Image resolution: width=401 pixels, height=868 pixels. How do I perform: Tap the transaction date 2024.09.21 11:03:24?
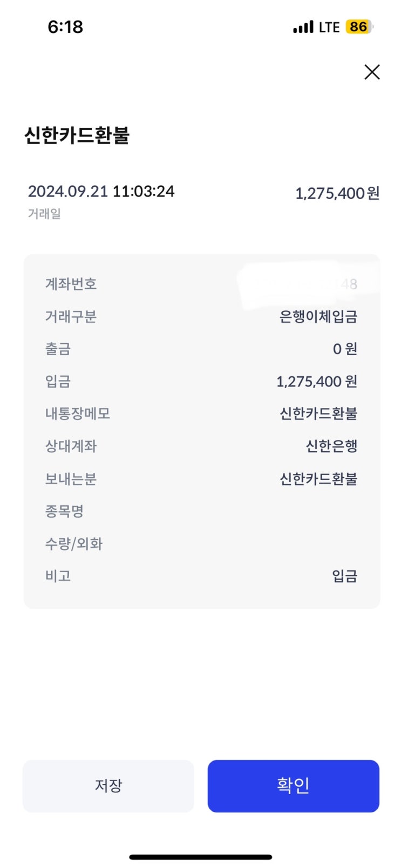101,191
